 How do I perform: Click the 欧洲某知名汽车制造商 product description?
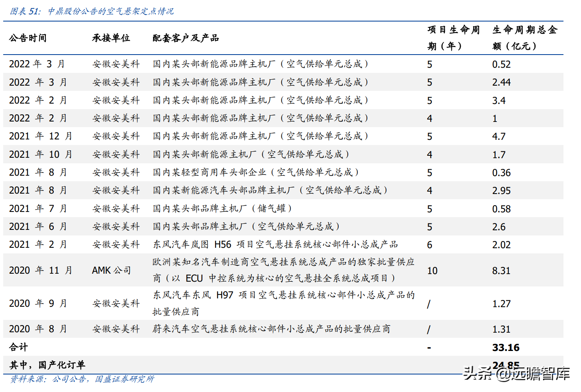click(x=284, y=270)
